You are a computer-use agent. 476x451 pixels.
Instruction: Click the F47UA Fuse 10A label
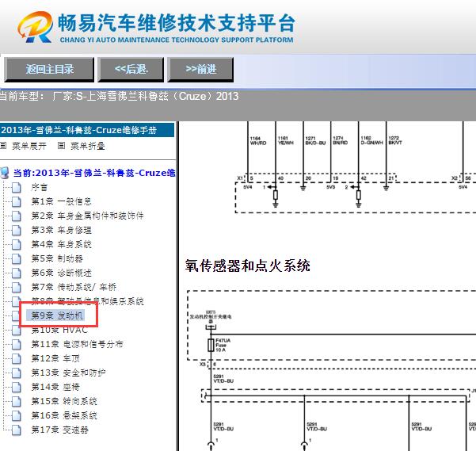[x=223, y=346]
